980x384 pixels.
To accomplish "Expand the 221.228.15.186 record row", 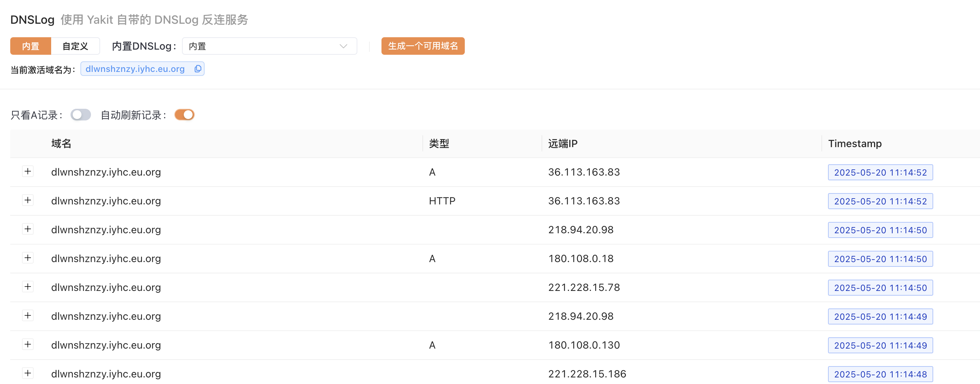I will [28, 373].
